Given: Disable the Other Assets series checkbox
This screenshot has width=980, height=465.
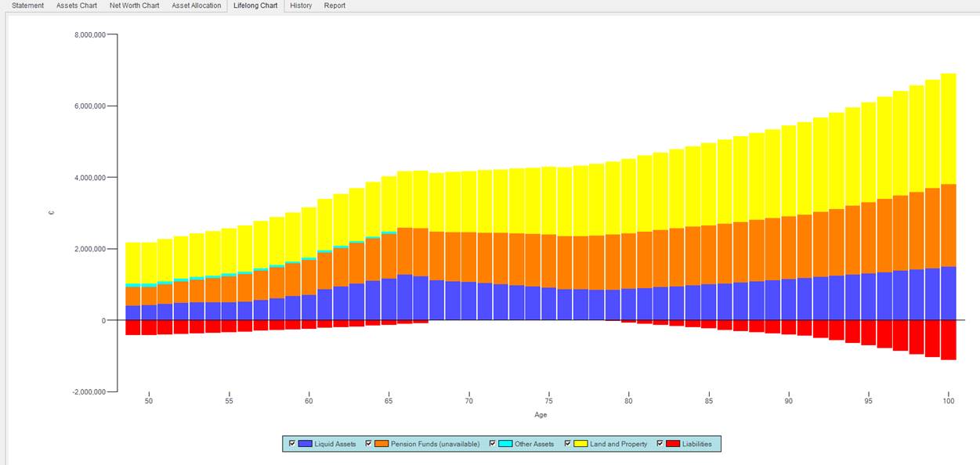Looking at the screenshot, I should (492, 444).
